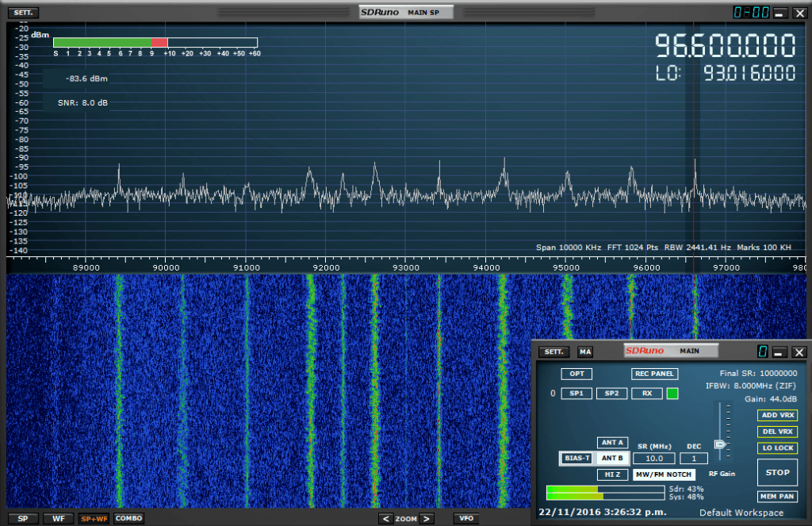
Task: Switch to the WF waterfall view
Action: pyautogui.click(x=58, y=518)
